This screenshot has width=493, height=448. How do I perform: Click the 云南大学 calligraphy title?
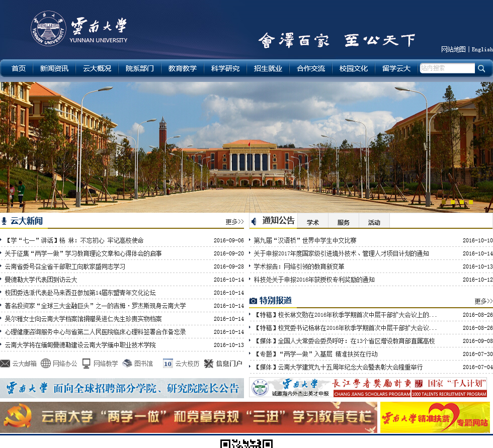coord(99,26)
